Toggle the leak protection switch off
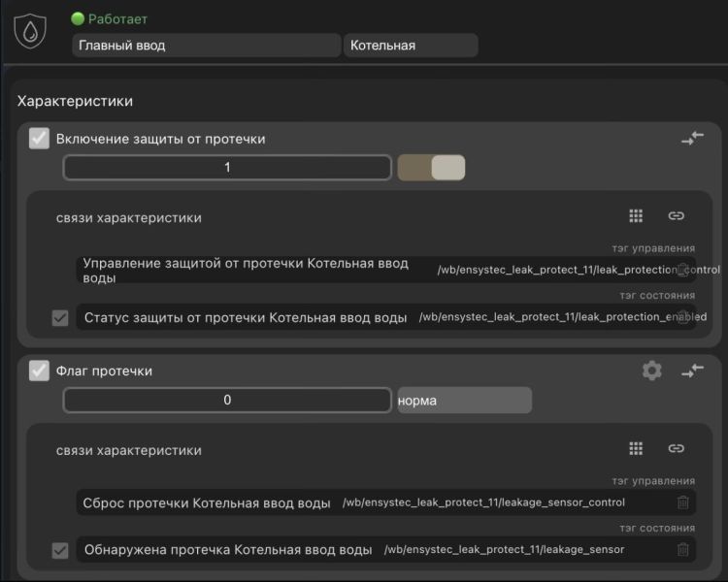Screen dimensions: 728x582 [x=431, y=168]
